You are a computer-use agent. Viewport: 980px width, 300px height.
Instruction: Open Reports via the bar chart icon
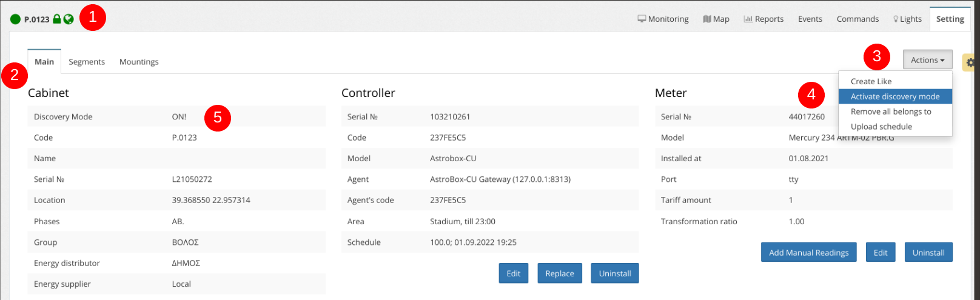(x=748, y=19)
